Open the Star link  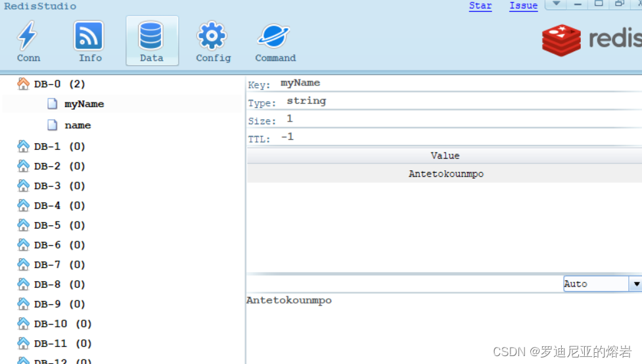coord(480,6)
